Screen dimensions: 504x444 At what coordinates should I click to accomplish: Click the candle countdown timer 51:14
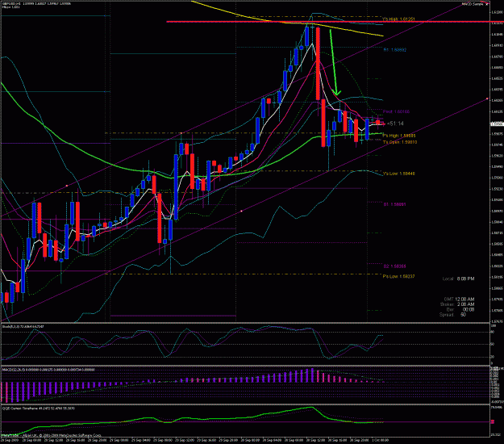[x=395, y=124]
